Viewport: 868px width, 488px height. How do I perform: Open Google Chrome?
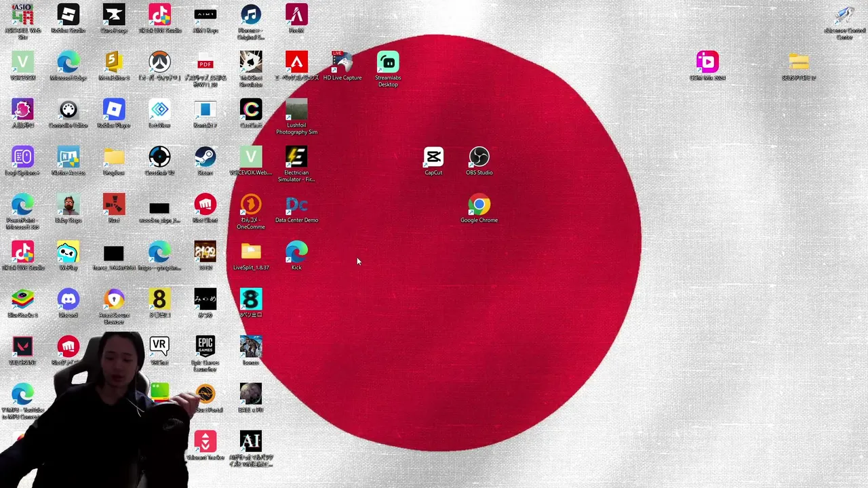pos(479,205)
